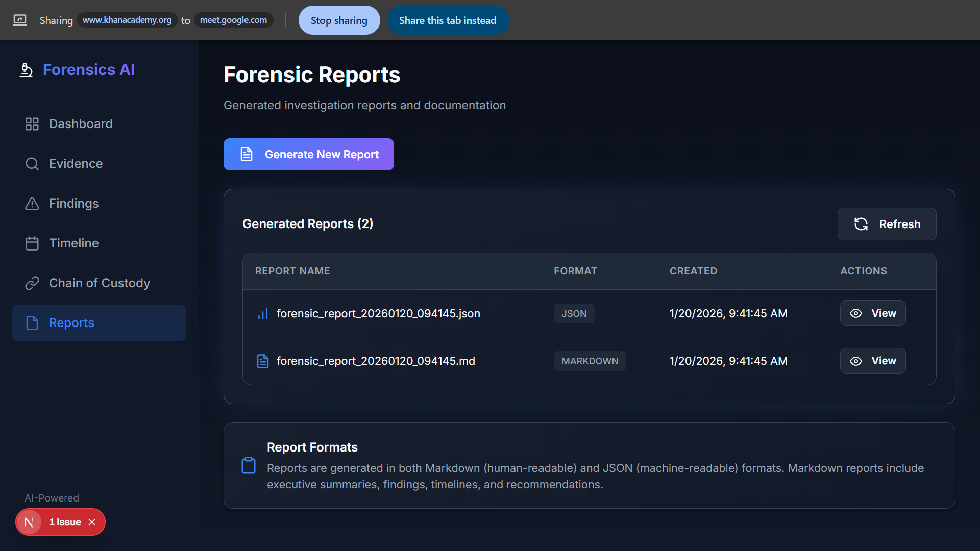Image resolution: width=980 pixels, height=551 pixels.
Task: Click the Forensics AI microscope logo
Action: click(x=27, y=70)
